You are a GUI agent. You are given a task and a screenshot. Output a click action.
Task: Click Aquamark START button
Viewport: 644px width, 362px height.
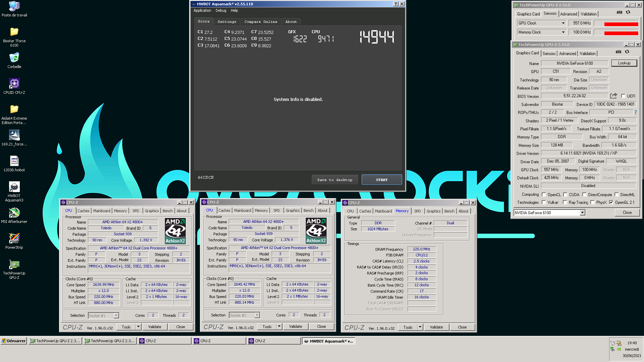tap(382, 180)
